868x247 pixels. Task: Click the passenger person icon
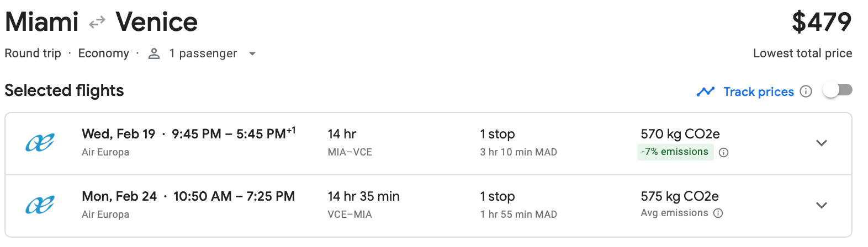154,53
